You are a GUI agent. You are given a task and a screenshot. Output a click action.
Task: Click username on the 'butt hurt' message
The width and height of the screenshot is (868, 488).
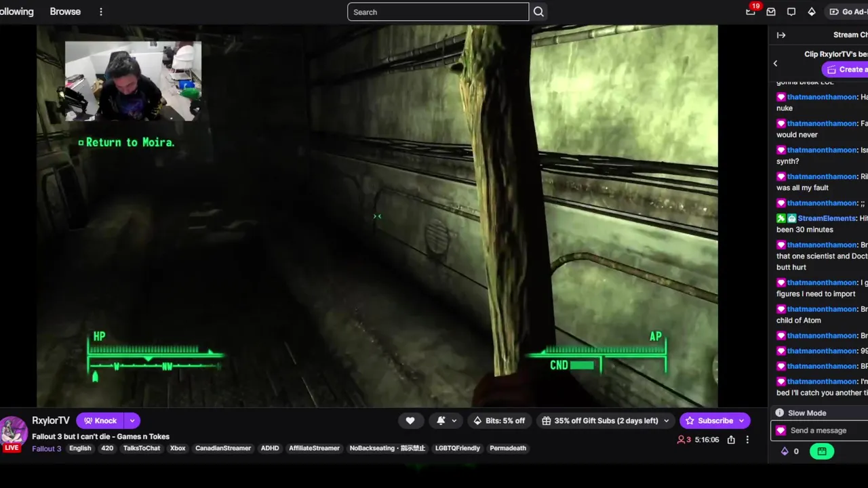[x=822, y=245]
